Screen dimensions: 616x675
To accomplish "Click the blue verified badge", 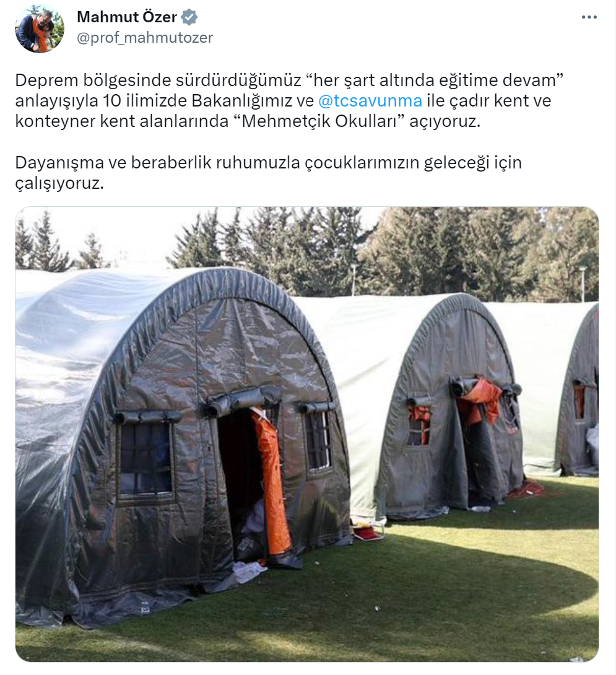I will click(189, 17).
